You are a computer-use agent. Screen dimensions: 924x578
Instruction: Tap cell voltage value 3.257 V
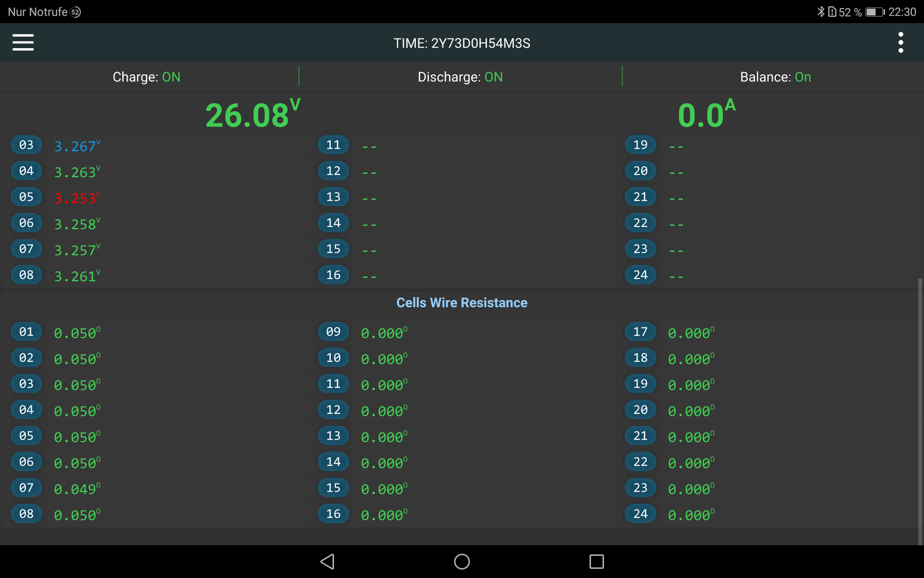tap(77, 250)
